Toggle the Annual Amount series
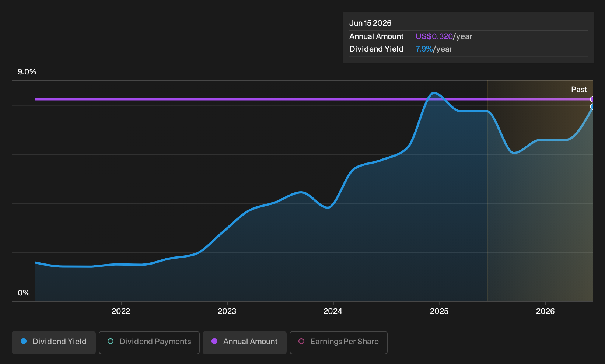The image size is (605, 364). coord(245,342)
